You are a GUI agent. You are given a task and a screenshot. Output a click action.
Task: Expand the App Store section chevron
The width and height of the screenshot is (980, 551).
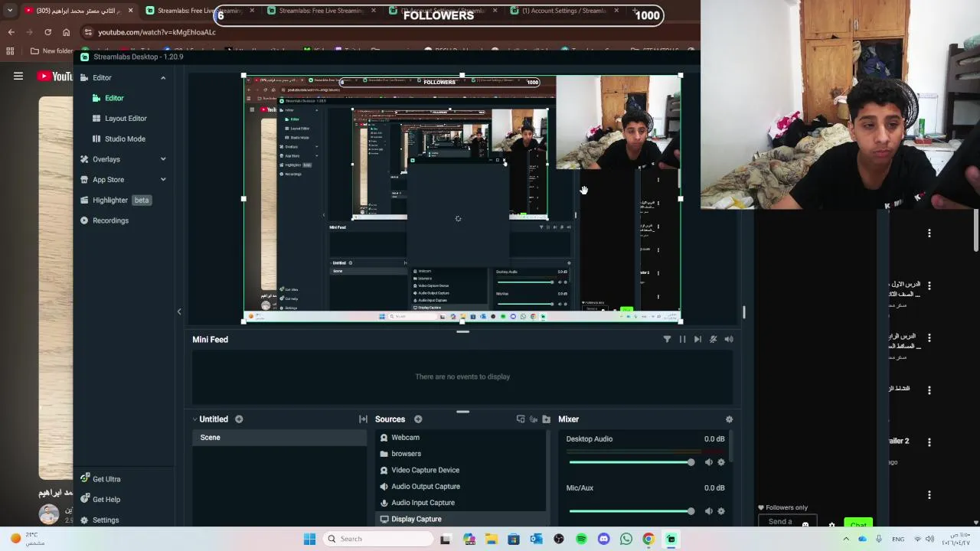163,180
